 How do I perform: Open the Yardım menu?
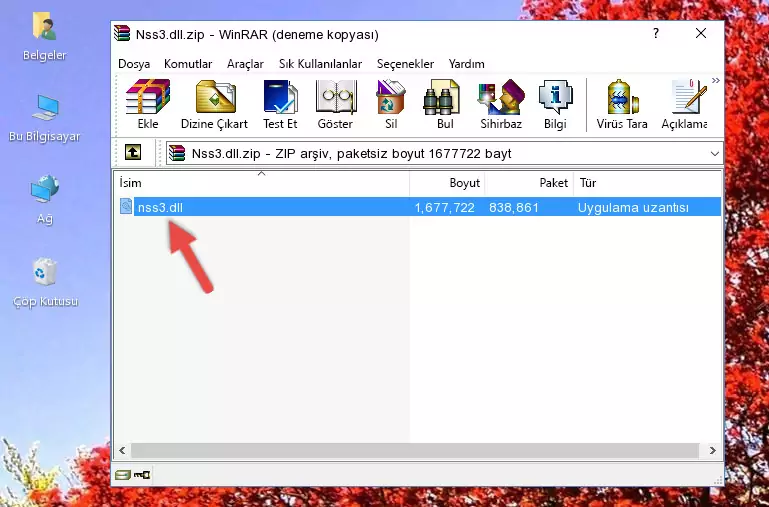pos(466,64)
